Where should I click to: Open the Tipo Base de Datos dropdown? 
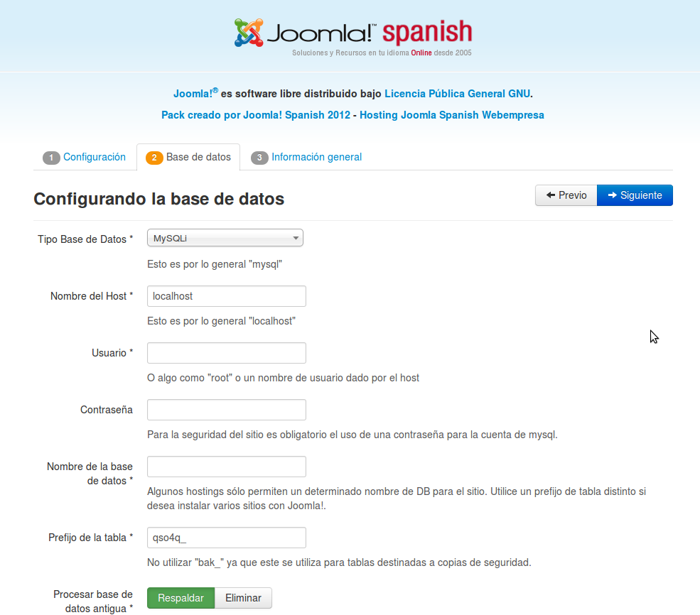tap(225, 238)
